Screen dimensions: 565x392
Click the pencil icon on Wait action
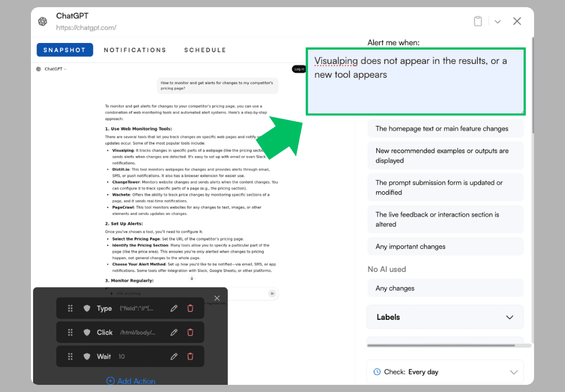coord(174,357)
